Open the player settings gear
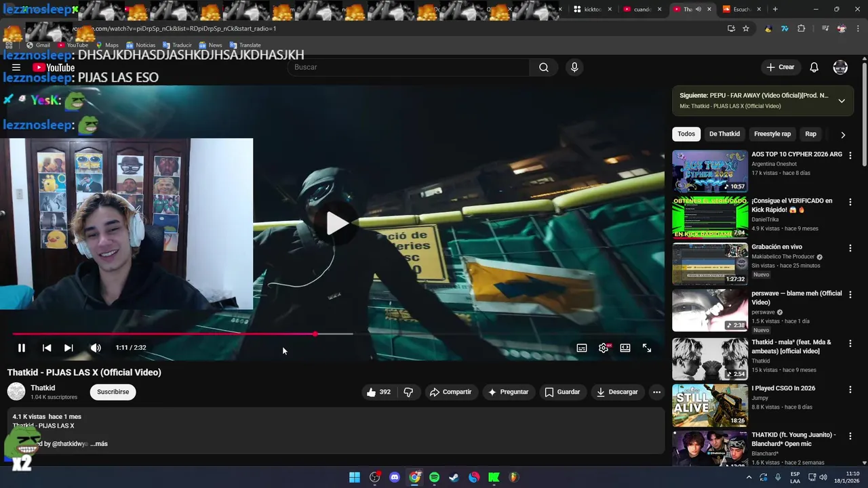868x488 pixels. coord(604,348)
